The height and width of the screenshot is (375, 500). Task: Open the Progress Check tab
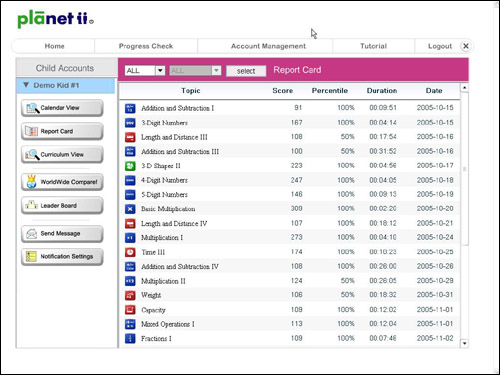[x=146, y=46]
